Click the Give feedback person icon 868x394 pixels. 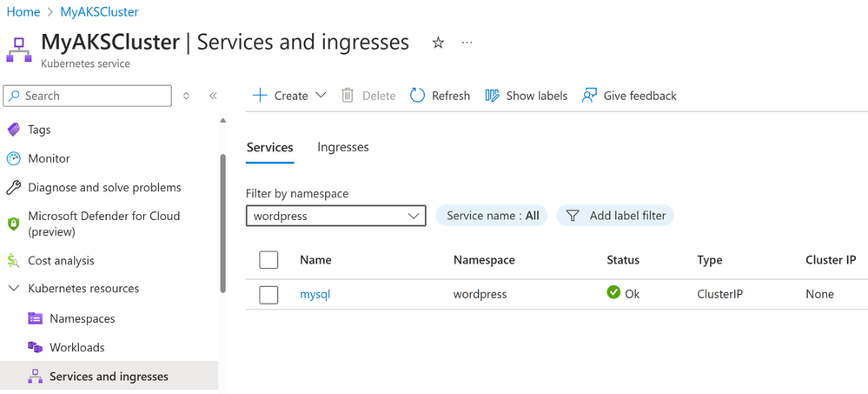click(589, 96)
